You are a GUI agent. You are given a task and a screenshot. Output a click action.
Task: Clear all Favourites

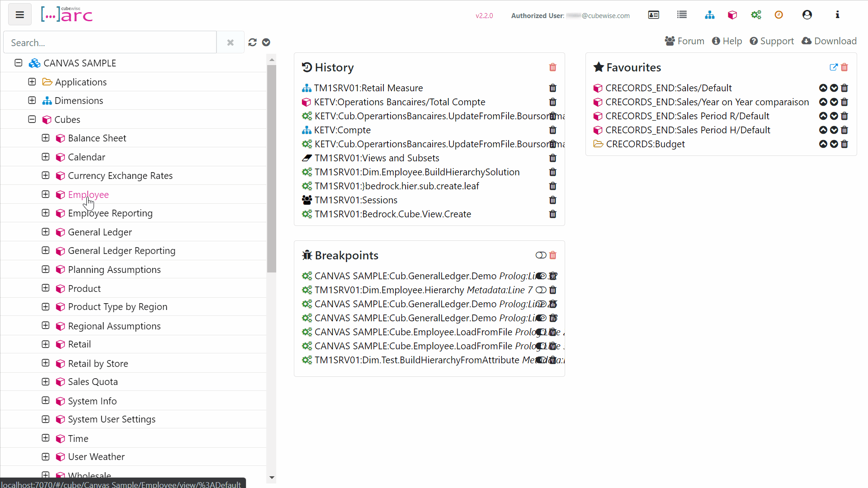pos(844,67)
